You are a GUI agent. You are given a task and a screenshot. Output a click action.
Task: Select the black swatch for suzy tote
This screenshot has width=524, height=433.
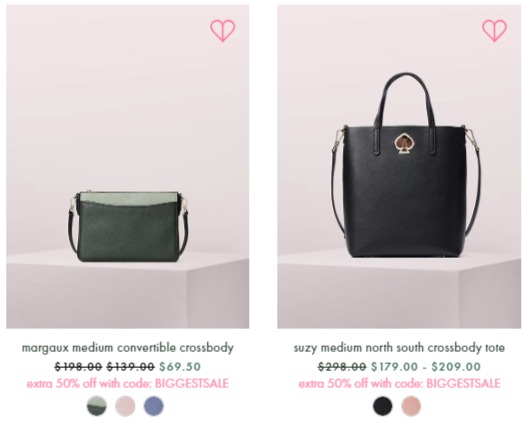[382, 406]
